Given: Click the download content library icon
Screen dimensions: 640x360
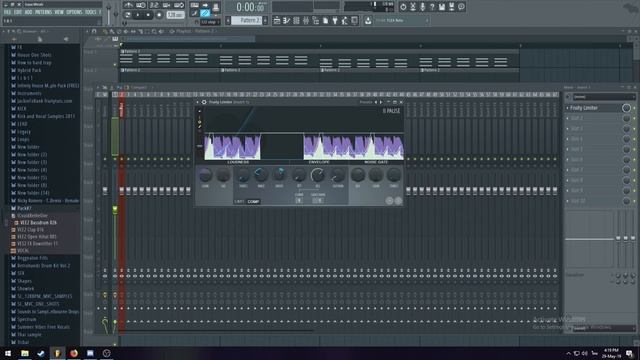Looking at the screenshot, I should click(368, 20).
